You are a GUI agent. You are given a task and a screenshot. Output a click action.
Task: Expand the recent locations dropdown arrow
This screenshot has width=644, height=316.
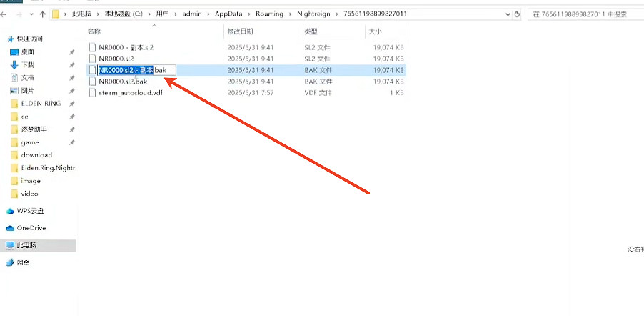pyautogui.click(x=32, y=14)
